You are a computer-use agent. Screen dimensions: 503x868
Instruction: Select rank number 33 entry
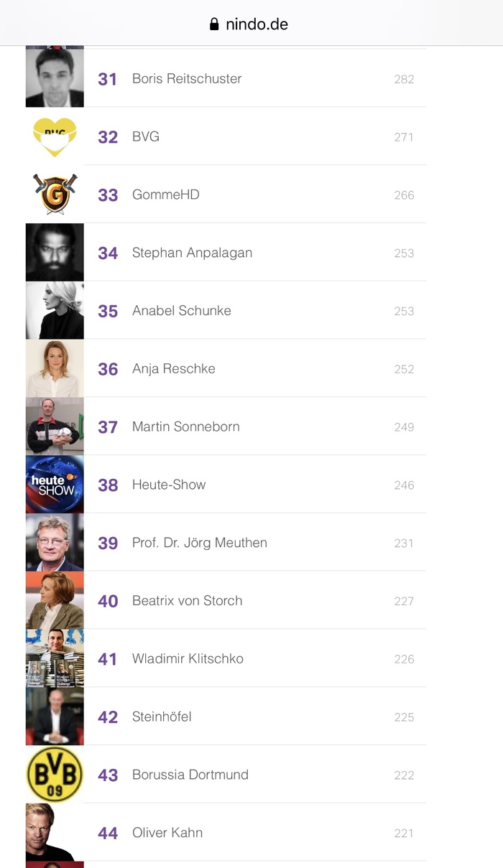[x=108, y=195]
